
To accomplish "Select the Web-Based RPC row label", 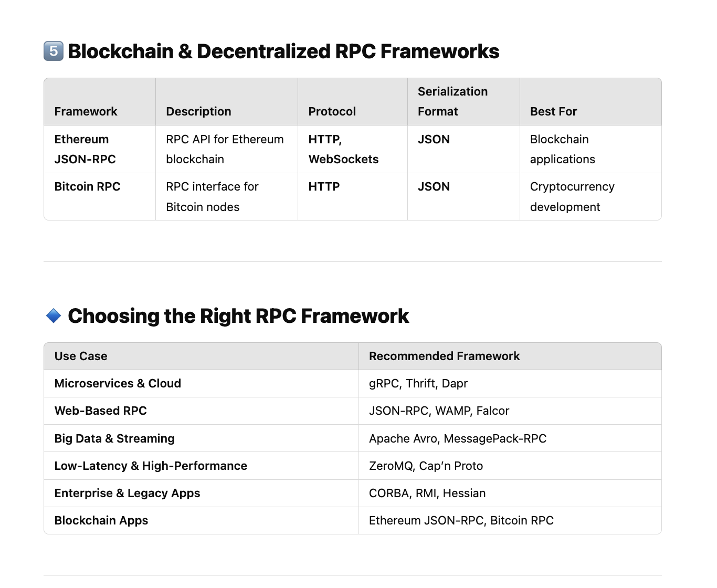I will (100, 411).
